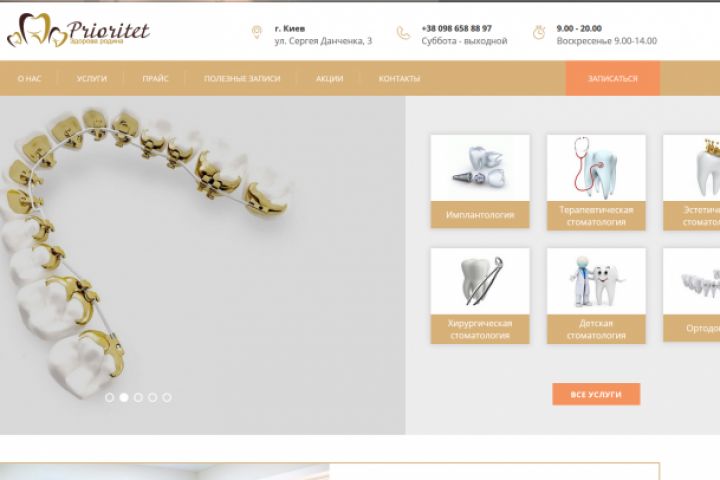Click the ВСЕ УСЛУГИ button

(596, 394)
